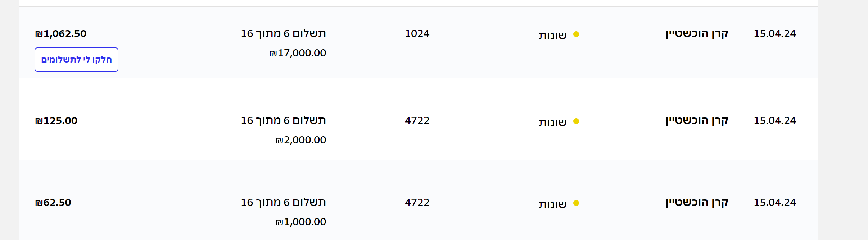This screenshot has height=240, width=868.
Task: Click "תשלום 6 מתוך 16" above ₪1,000.00
Action: (283, 203)
